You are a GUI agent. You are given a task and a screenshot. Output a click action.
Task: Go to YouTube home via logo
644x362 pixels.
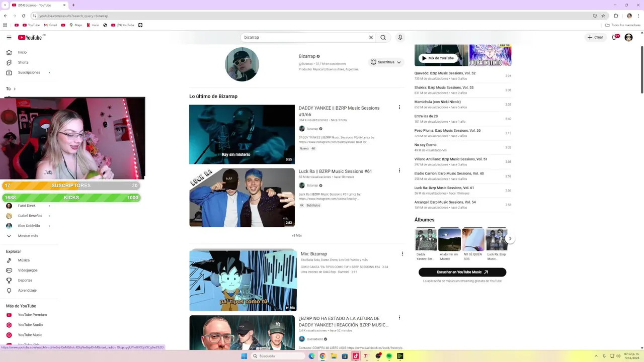[x=31, y=37]
